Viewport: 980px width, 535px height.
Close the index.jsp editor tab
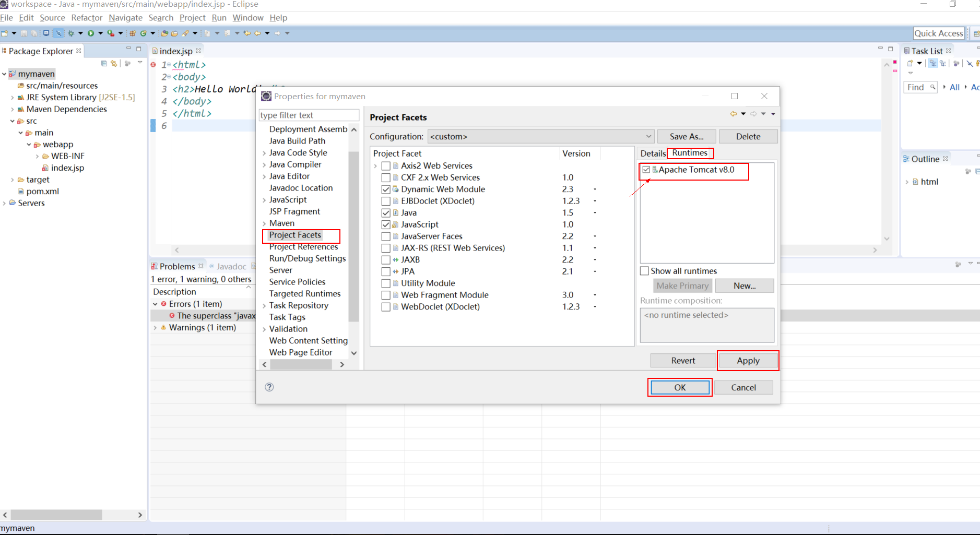pyautogui.click(x=198, y=51)
